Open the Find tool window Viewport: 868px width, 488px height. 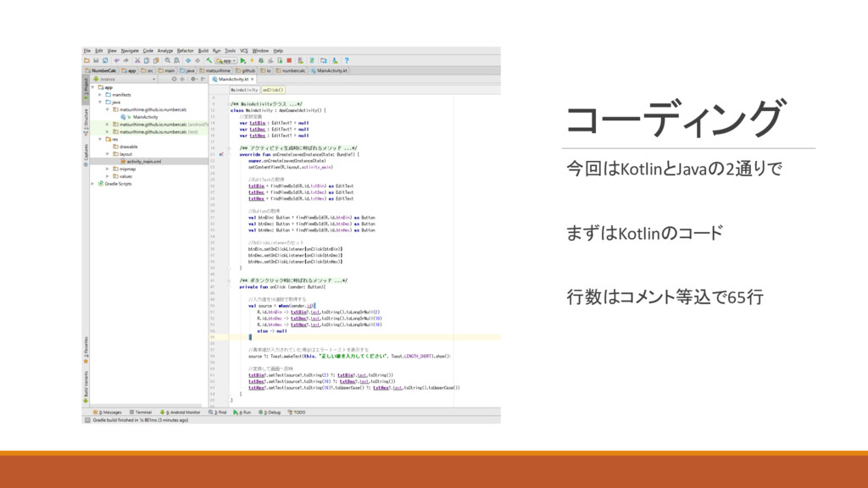tap(218, 413)
